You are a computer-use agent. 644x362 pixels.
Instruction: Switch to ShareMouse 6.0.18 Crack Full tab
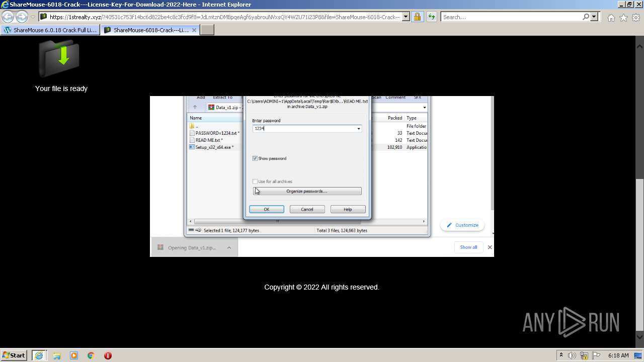[x=50, y=30]
